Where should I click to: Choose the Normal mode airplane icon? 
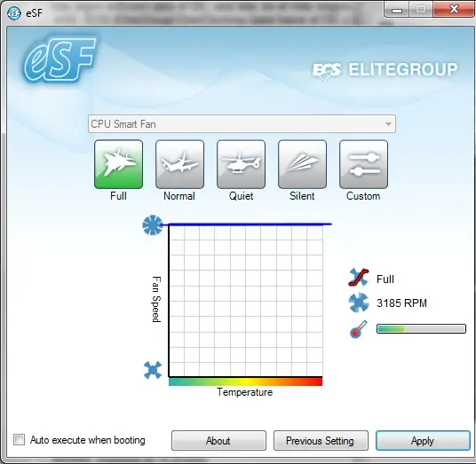pos(179,164)
